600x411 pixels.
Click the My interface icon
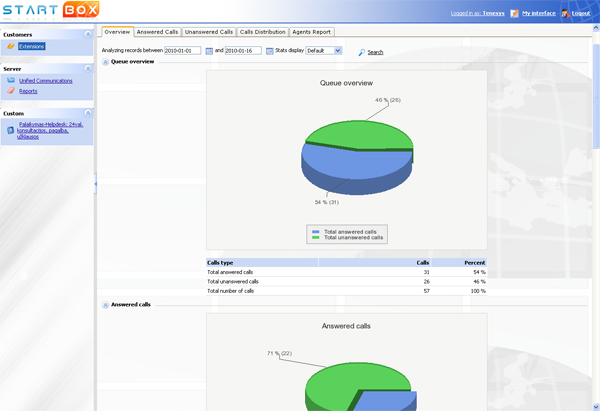pos(515,13)
